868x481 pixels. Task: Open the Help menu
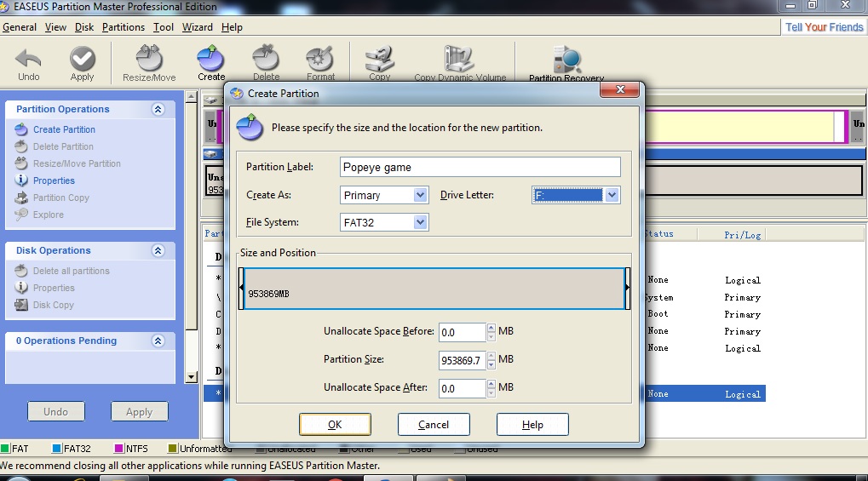click(x=232, y=27)
